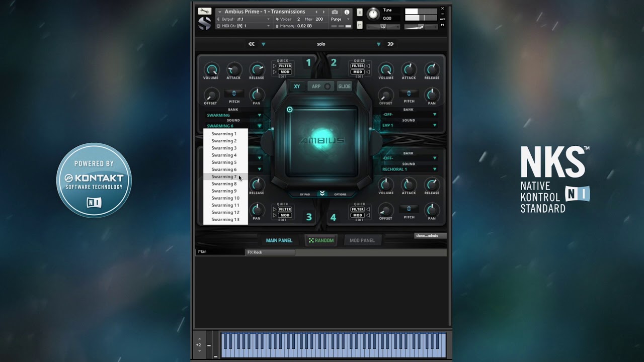644x362 pixels.
Task: Open instrument edit mode via wrench icon
Action: [204, 11]
